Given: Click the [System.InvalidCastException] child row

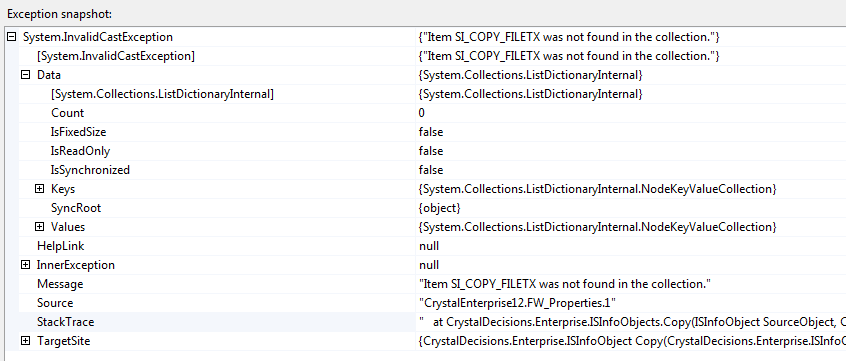Looking at the screenshot, I should (426, 56).
